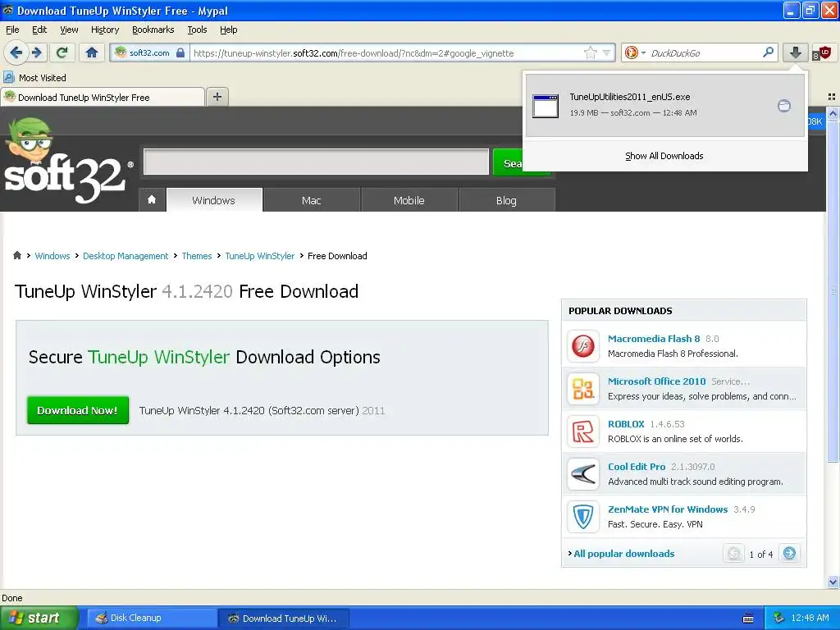This screenshot has height=630, width=840.
Task: Switch to the Mobile nav tab
Action: tap(409, 200)
